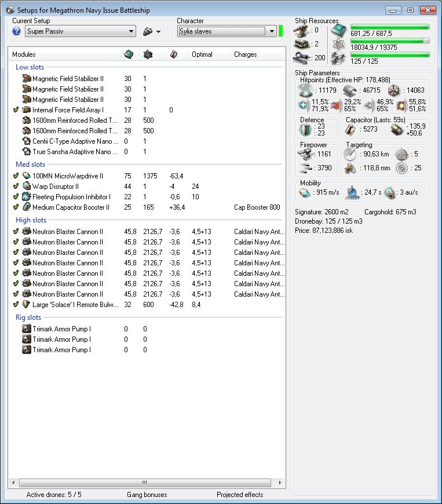Select the Sylia slaves character field
Screen dimensions: 442x504
coord(222,31)
